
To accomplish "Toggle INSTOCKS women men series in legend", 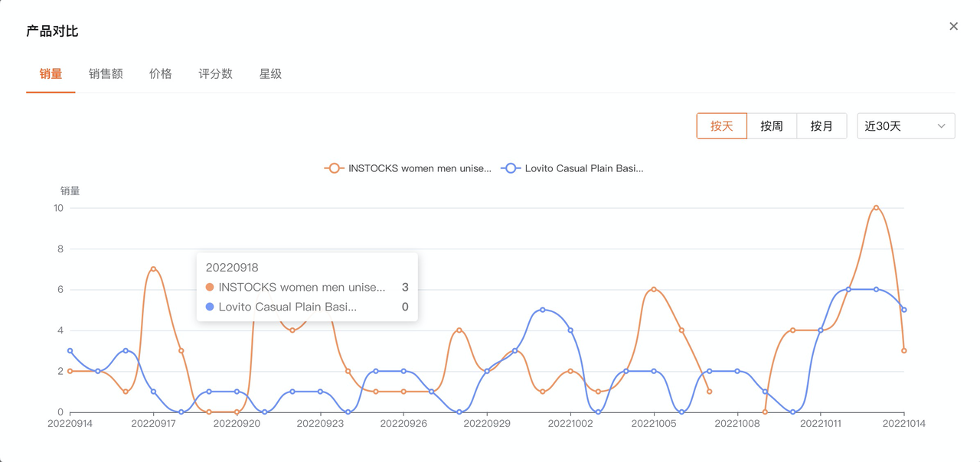I will click(408, 168).
